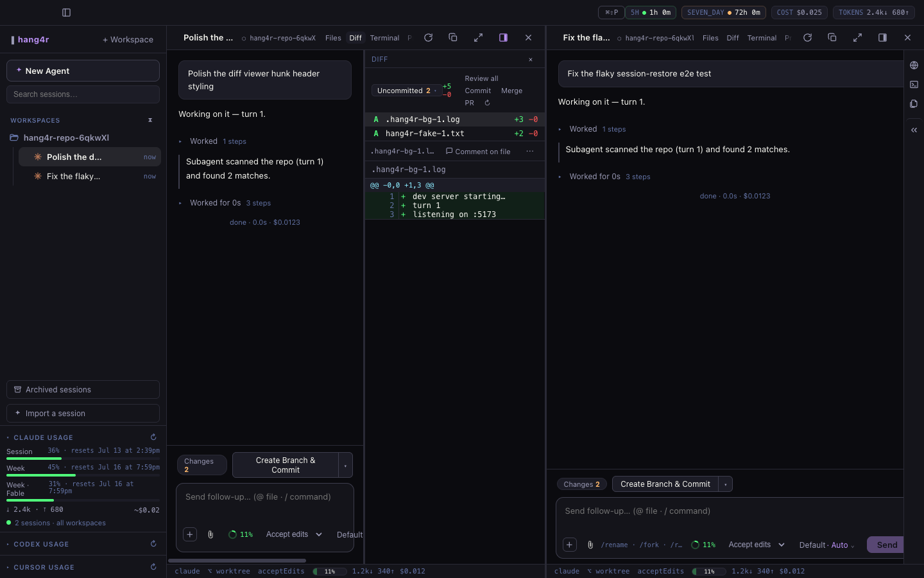Switch to Diff tab in Fix the flaky pane
The image size is (924, 578).
[733, 38]
